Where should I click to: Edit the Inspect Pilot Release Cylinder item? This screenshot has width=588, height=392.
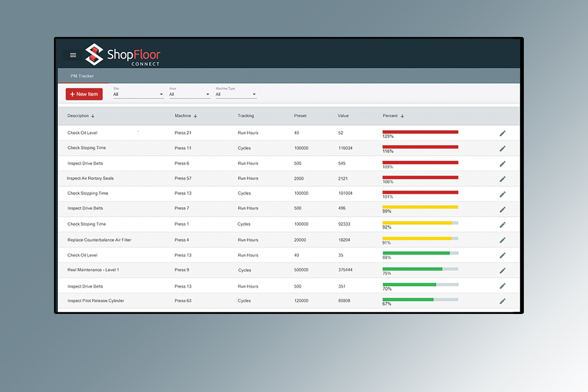pos(503,301)
